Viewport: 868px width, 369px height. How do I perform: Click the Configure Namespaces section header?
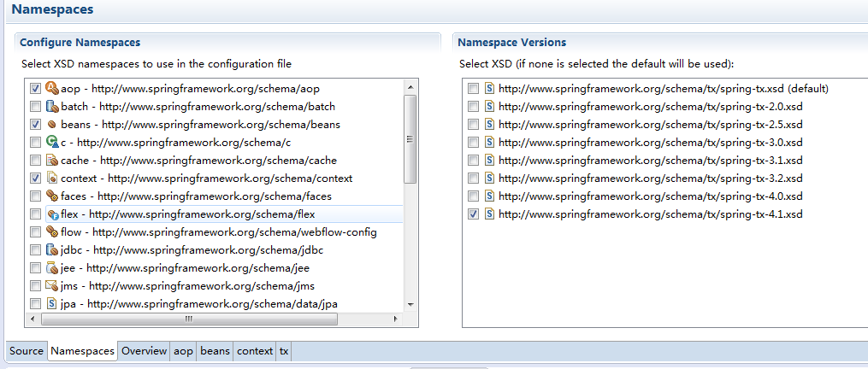pyautogui.click(x=80, y=43)
